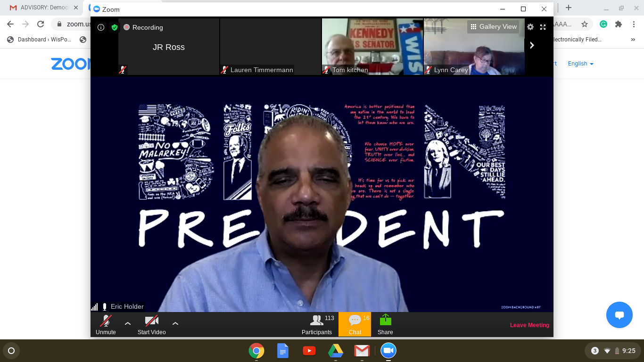
Task: Click signal strength bars icon
Action: point(95,307)
